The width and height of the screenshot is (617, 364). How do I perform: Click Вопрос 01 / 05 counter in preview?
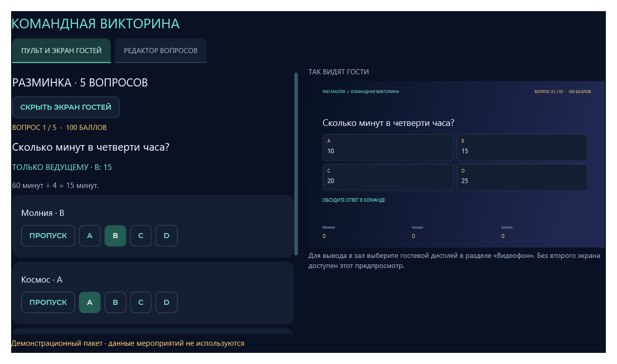562,92
